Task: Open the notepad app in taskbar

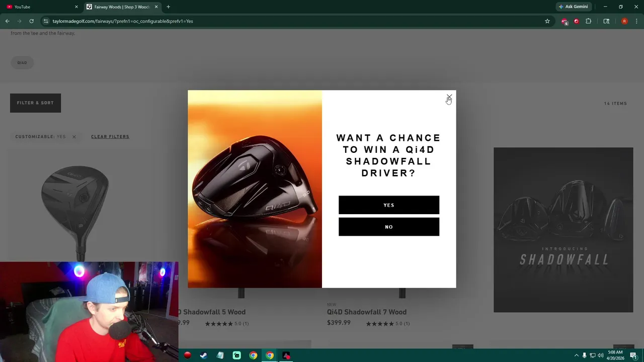Action: [x=220, y=355]
